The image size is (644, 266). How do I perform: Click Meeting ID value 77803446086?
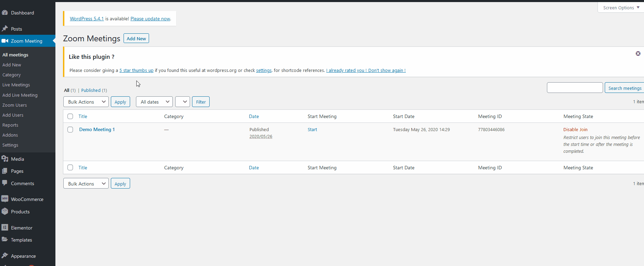(491, 129)
